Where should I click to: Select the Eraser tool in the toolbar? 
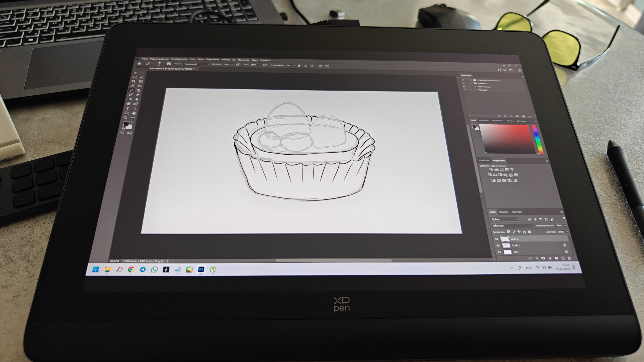pyautogui.click(x=138, y=95)
